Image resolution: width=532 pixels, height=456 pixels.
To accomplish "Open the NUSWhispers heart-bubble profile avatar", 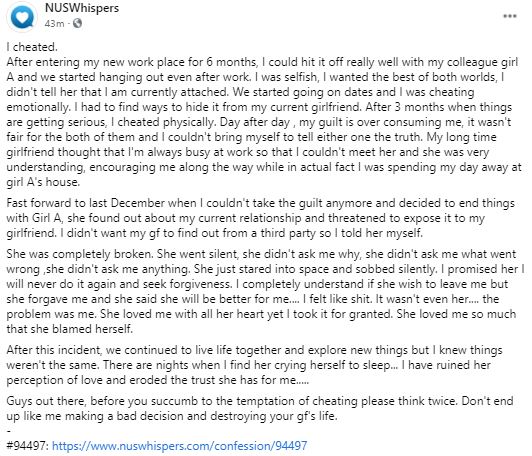I will tap(22, 16).
